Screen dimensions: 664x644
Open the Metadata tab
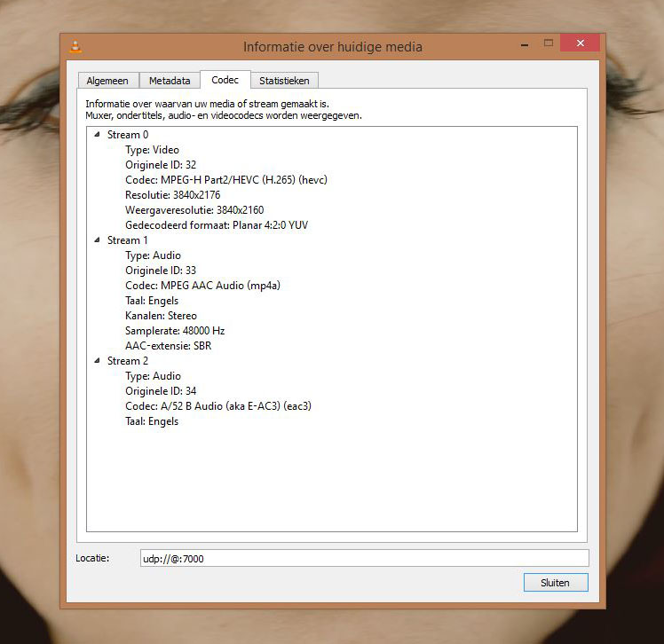tap(170, 81)
